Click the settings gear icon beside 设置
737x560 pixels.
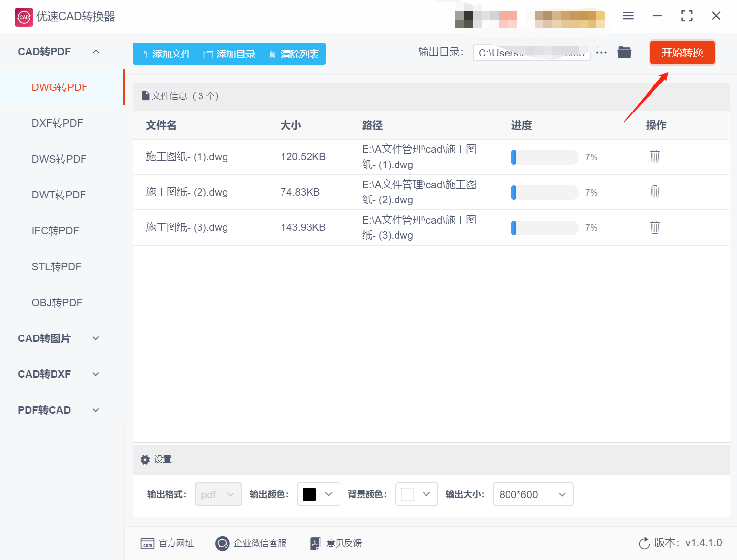(145, 460)
